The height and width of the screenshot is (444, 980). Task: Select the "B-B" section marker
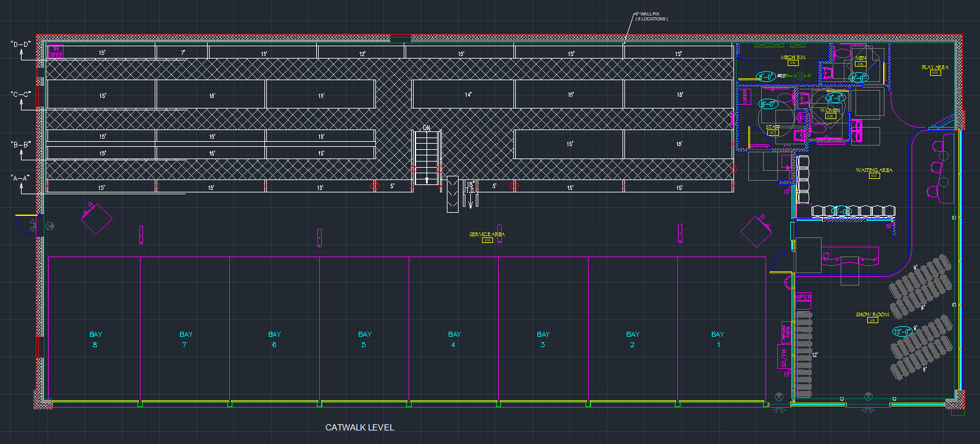(x=20, y=145)
